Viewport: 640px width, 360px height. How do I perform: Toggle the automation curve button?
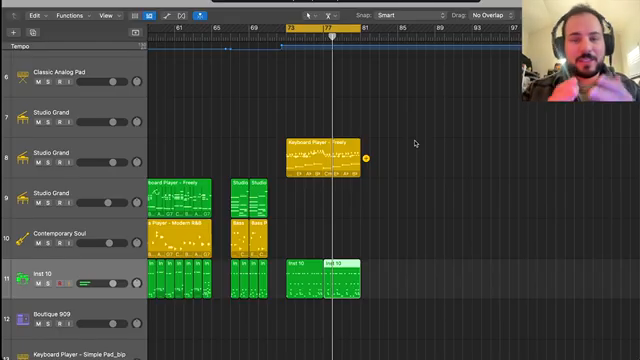click(167, 16)
